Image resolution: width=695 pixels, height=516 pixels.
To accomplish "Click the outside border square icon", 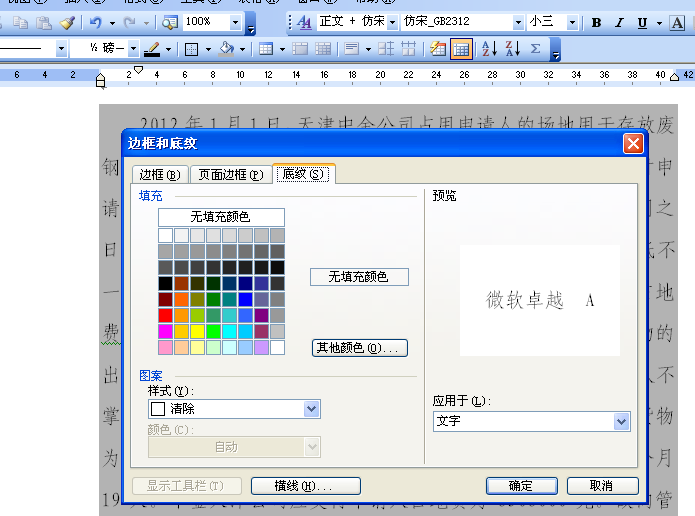I will point(191,49).
